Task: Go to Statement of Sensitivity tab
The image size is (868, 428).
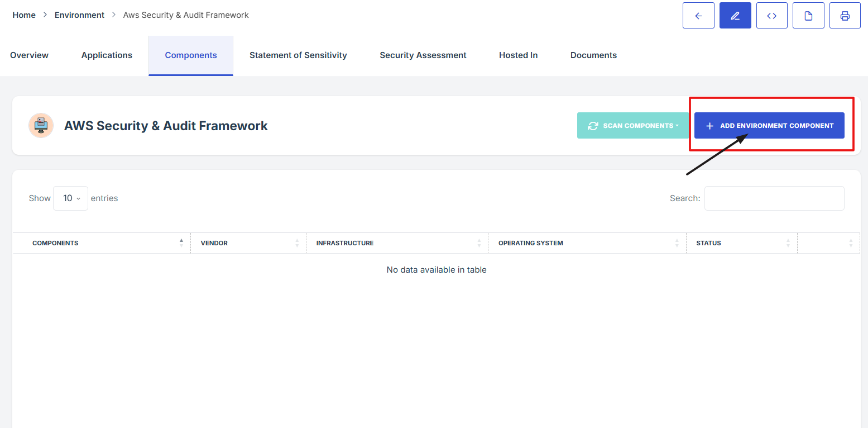Action: coord(298,55)
